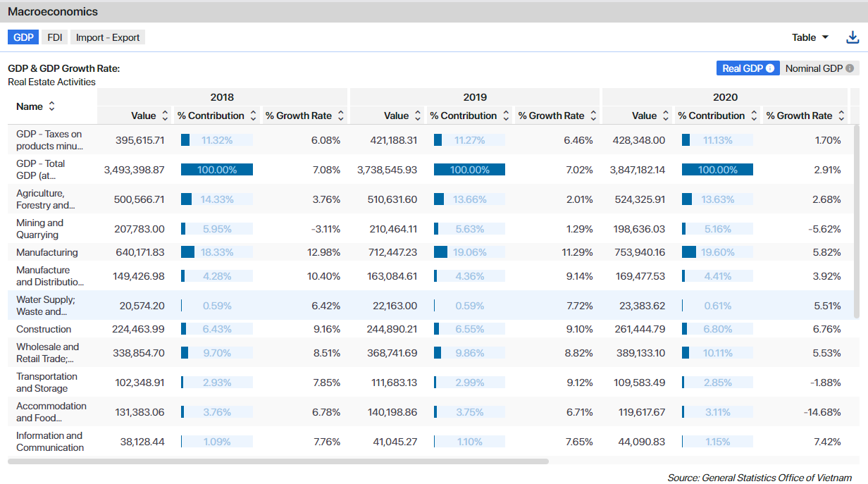Sort 2018 Value column
The width and height of the screenshot is (868, 484).
pos(165,116)
